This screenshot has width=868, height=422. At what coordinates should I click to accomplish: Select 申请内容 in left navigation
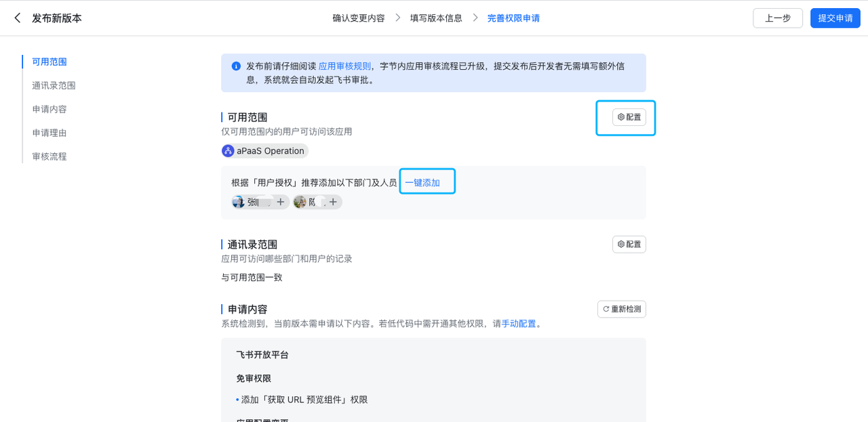[x=50, y=109]
